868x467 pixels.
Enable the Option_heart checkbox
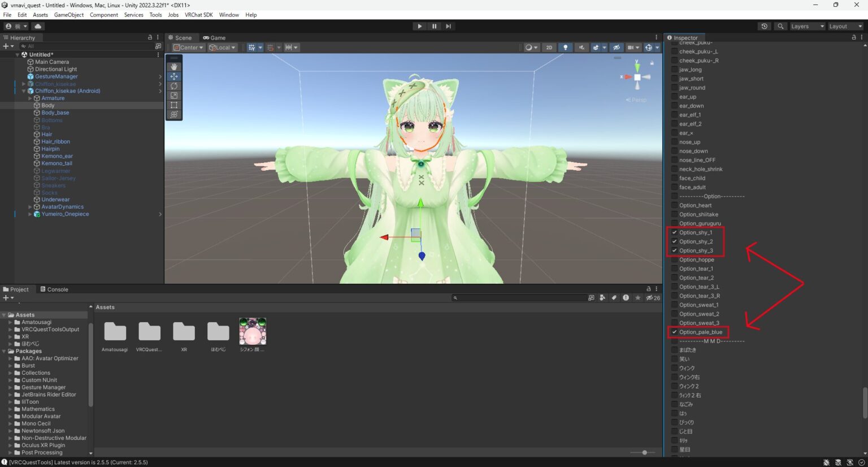click(674, 205)
